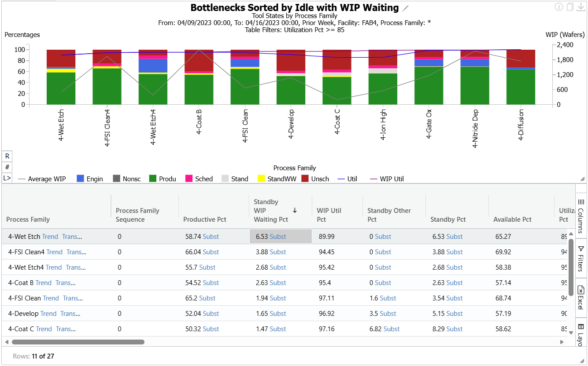Image resolution: width=588 pixels, height=366 pixels.
Task: Toggle Produ legend entry
Action: point(163,179)
